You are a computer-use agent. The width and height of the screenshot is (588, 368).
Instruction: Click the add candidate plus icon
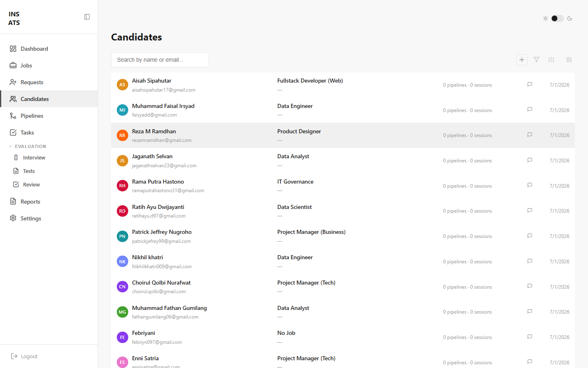522,60
